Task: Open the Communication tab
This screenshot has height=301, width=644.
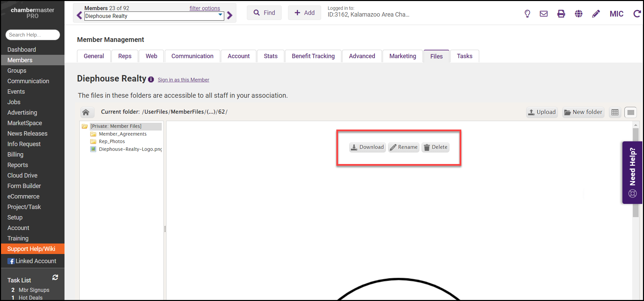Action: coord(192,56)
